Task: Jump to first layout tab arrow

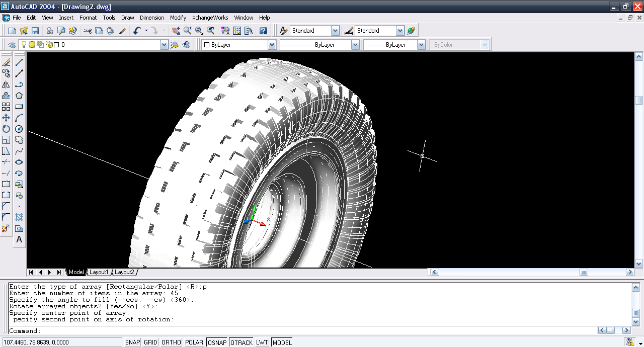Action: [x=31, y=272]
